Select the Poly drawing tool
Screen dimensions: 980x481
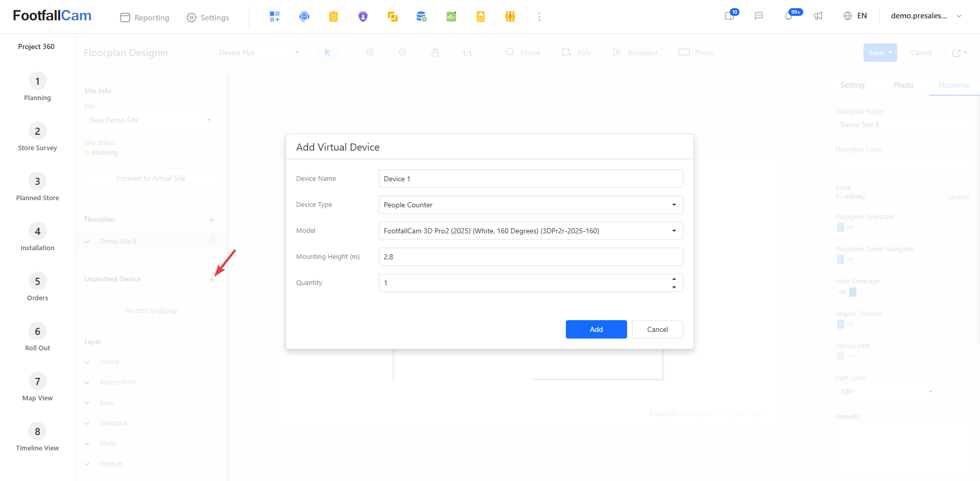[x=576, y=53]
